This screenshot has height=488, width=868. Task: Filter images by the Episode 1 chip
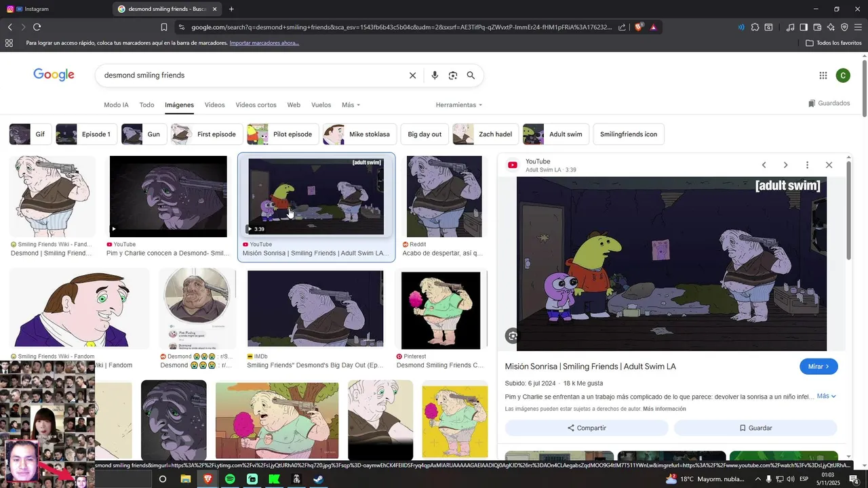click(x=86, y=134)
